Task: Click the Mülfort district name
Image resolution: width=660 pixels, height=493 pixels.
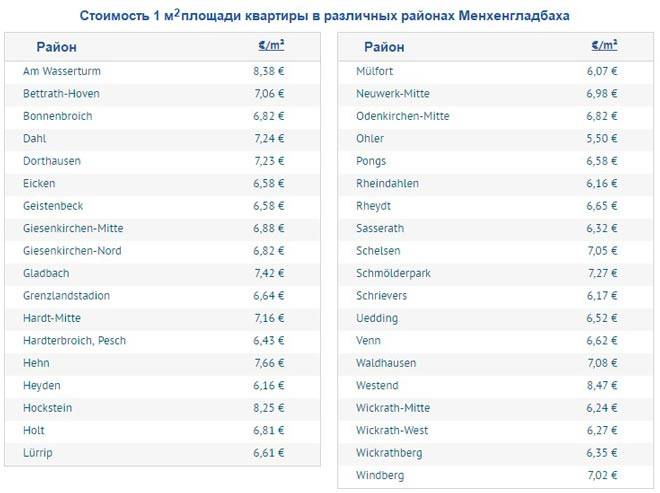Action: tap(374, 71)
